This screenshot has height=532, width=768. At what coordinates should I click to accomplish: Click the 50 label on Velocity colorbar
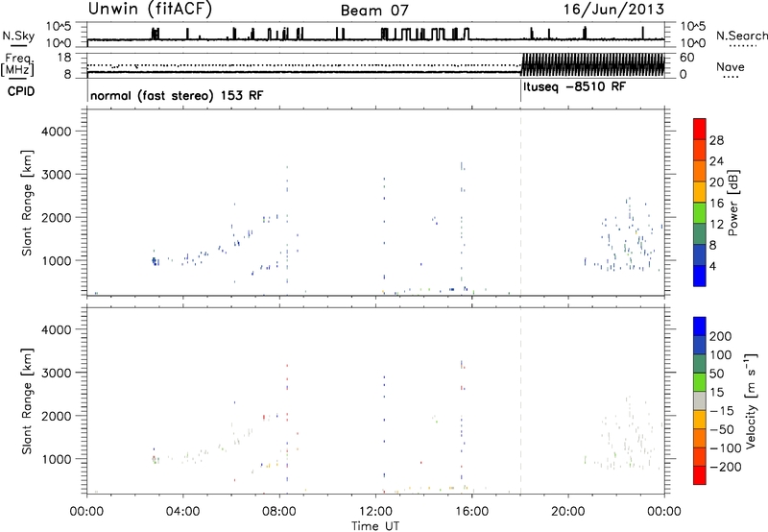pos(716,374)
